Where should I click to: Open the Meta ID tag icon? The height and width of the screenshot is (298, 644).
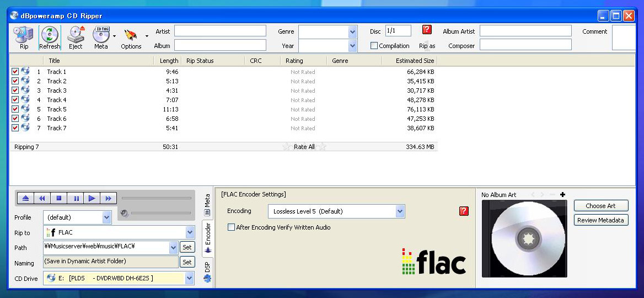point(101,38)
